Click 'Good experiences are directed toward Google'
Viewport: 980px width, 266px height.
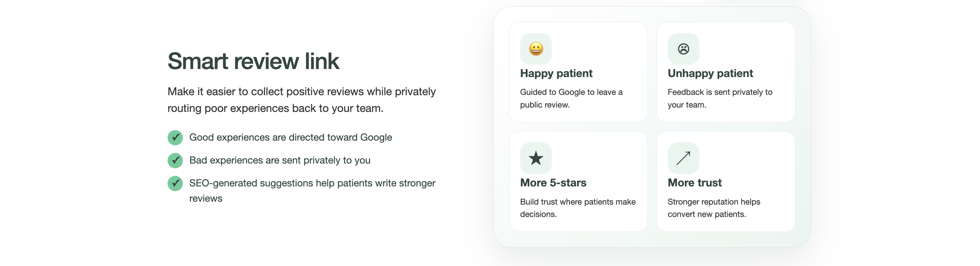[x=291, y=137]
